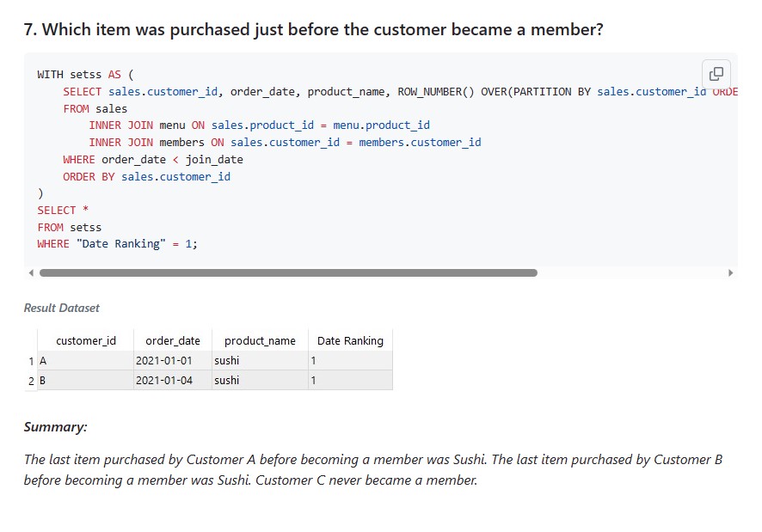762x532 pixels.
Task: Click customer B cell in results
Action: 85,380
